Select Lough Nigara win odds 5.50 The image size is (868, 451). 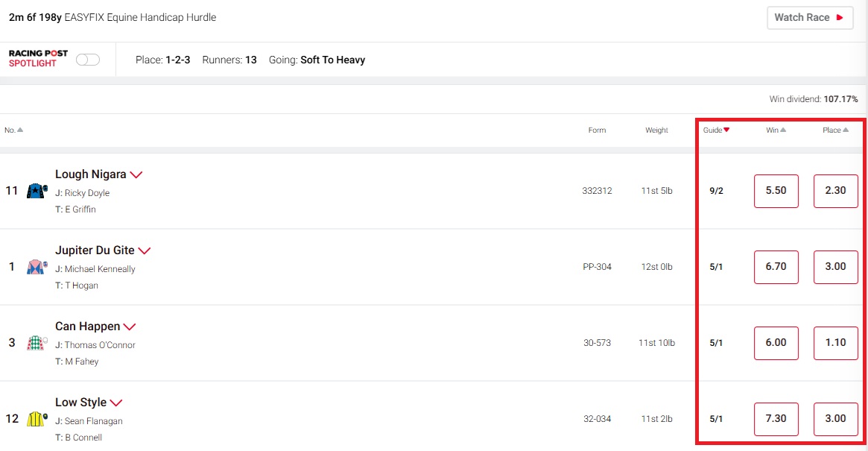click(x=776, y=191)
